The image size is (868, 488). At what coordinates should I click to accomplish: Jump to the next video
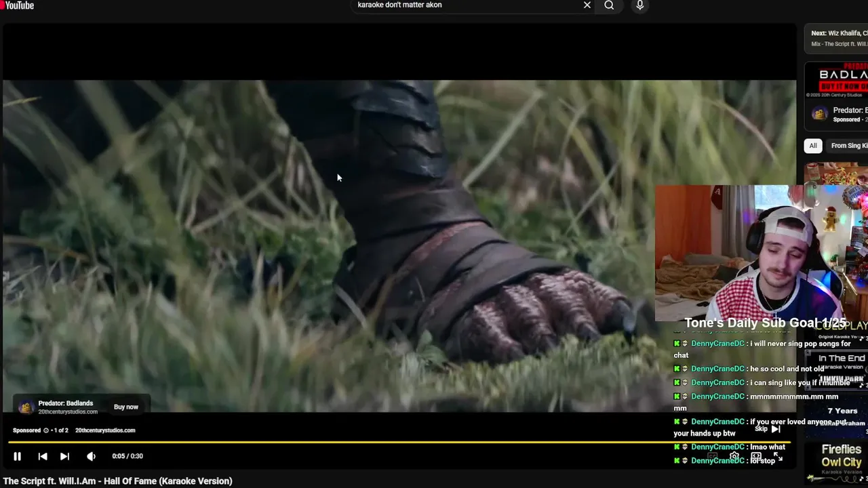(x=64, y=456)
